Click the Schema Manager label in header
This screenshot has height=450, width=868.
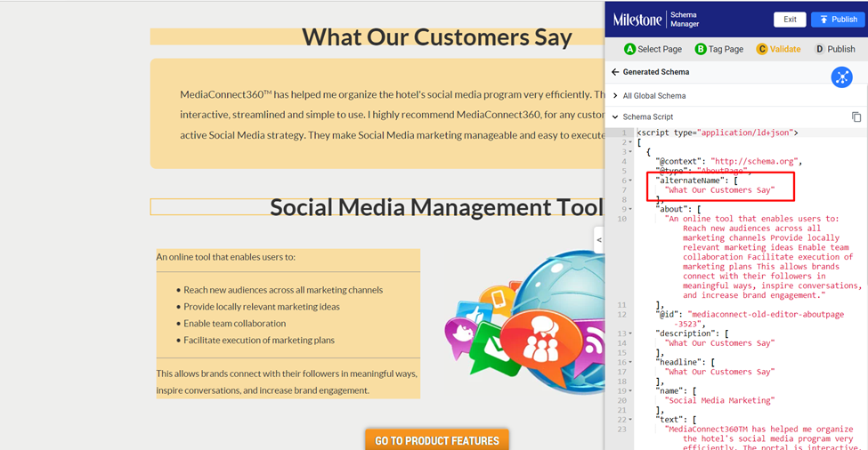coord(685,20)
